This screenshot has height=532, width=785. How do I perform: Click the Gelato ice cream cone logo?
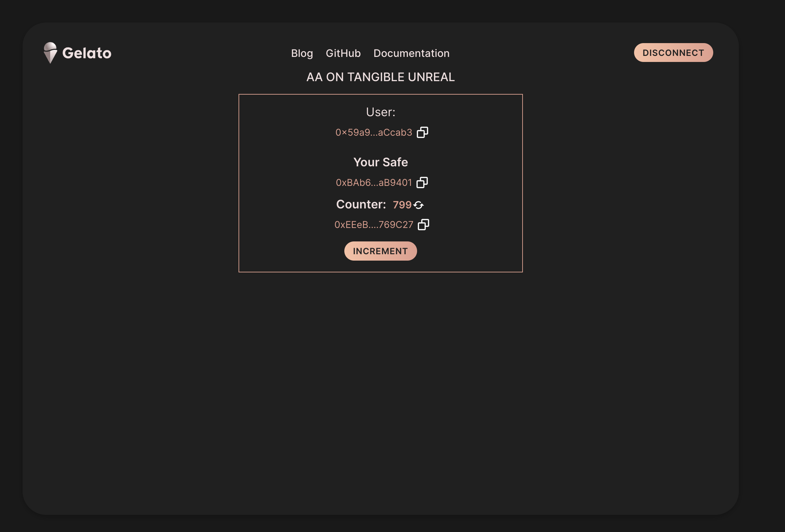[x=50, y=53]
